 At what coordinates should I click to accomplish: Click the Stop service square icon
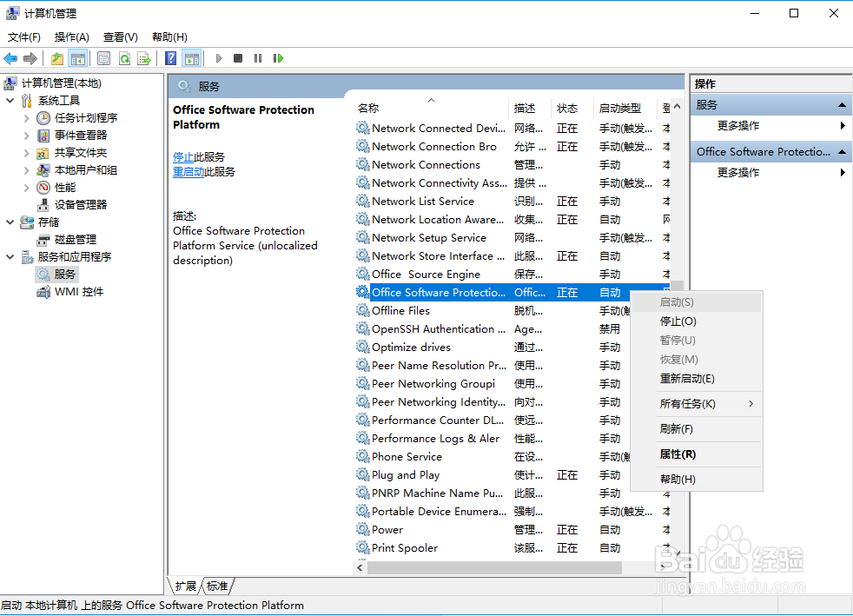point(238,58)
